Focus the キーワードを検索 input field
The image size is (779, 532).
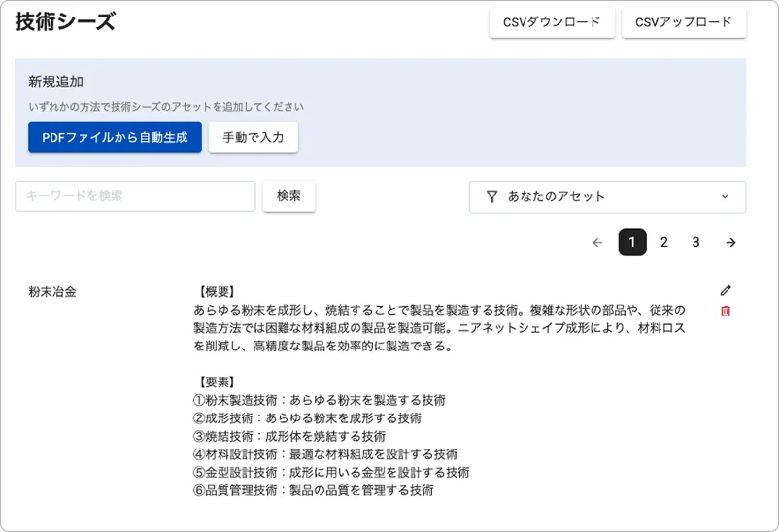click(x=135, y=195)
